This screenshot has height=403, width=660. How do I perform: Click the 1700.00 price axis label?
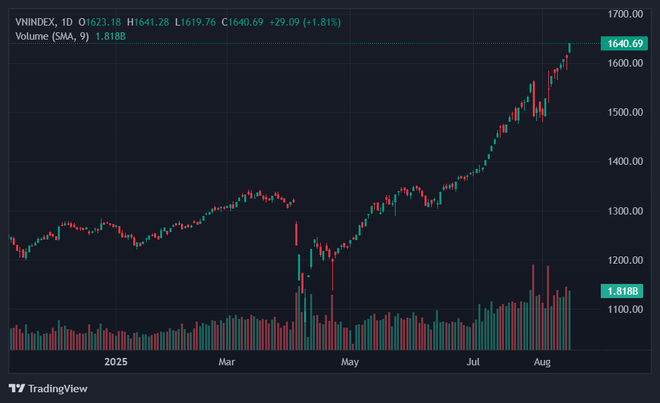(x=624, y=14)
